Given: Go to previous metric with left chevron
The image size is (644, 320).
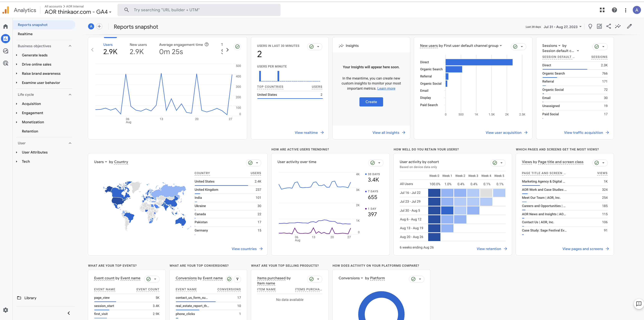Looking at the screenshot, I should tap(92, 50).
